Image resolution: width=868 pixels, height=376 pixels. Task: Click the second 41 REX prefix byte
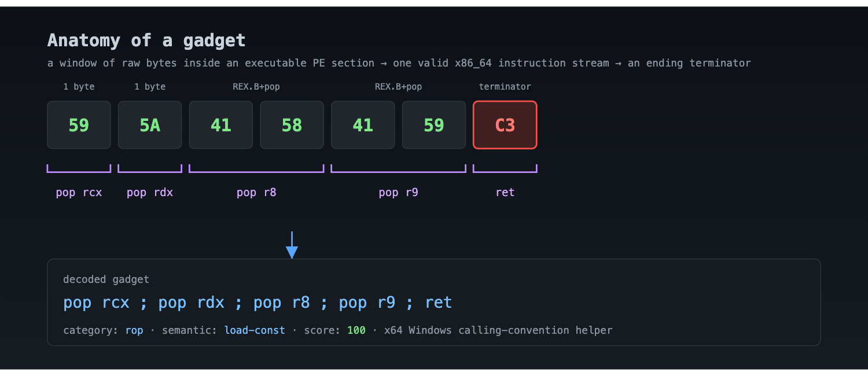(x=363, y=125)
